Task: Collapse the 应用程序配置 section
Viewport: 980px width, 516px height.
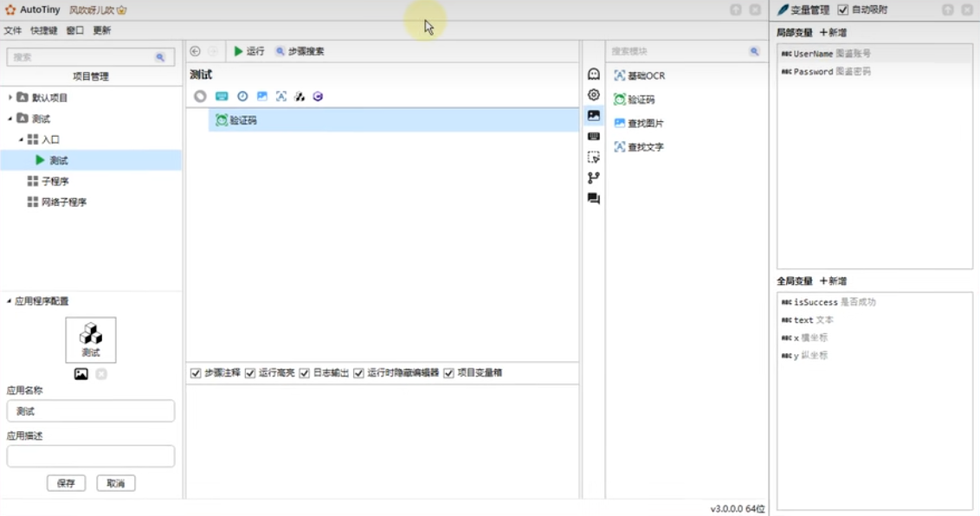Action: [10, 301]
